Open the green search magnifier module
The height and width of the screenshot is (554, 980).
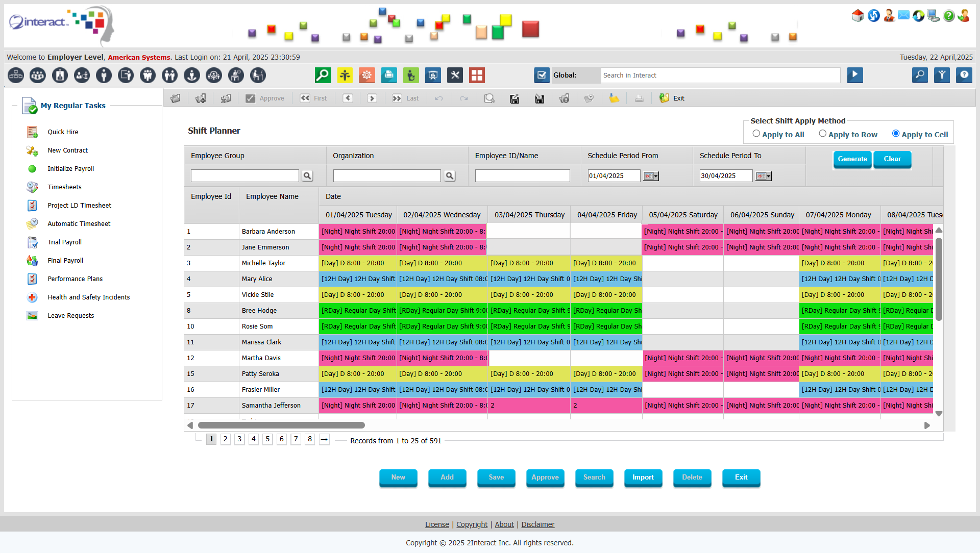(x=323, y=75)
